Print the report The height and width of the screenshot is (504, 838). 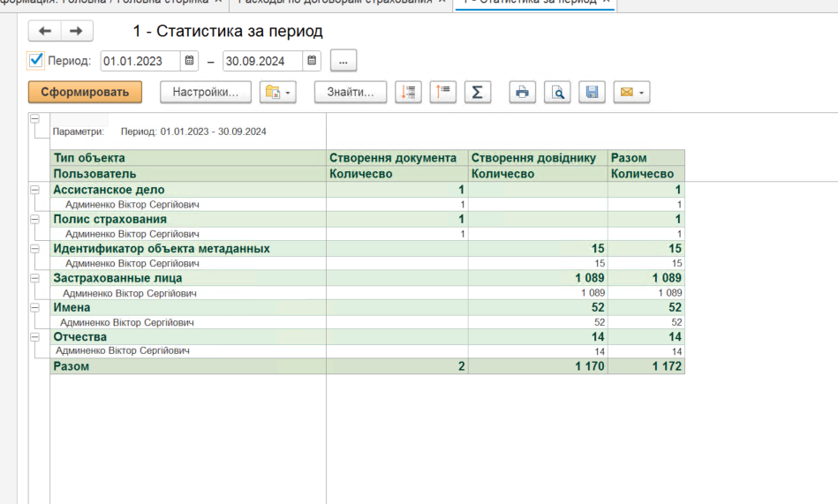pyautogui.click(x=523, y=92)
